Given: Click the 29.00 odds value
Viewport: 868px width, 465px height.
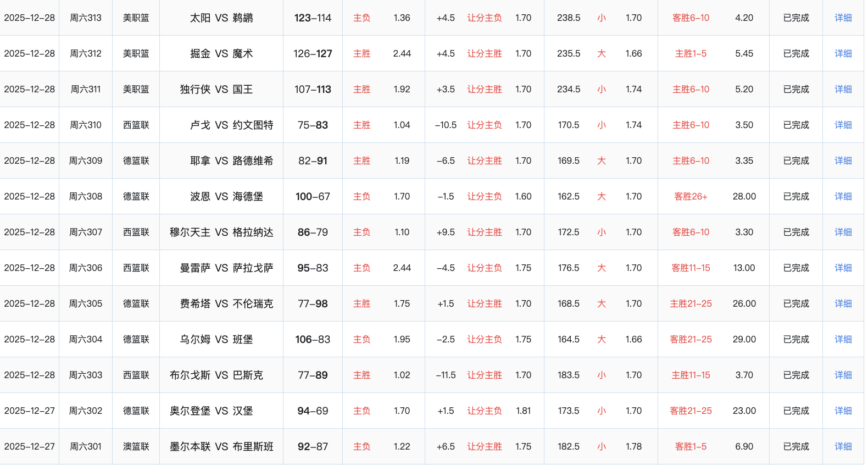Looking at the screenshot, I should coord(744,339).
